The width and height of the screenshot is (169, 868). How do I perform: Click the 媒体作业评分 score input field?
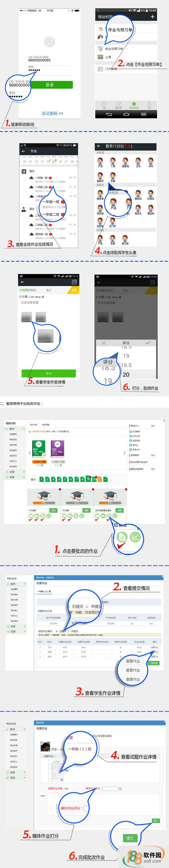110,788
